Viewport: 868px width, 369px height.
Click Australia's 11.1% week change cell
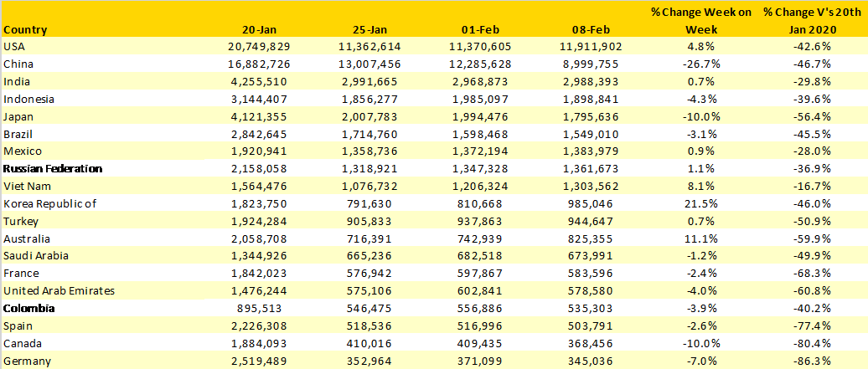700,238
